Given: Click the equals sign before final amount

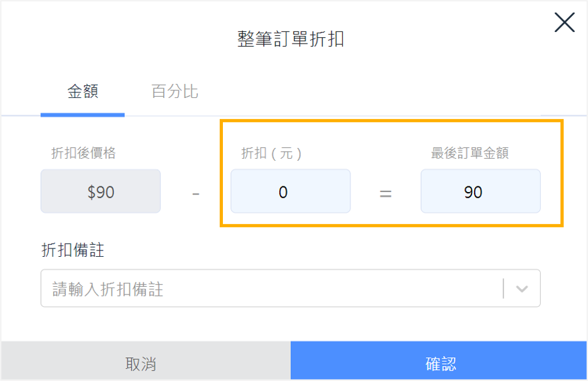Looking at the screenshot, I should pyautogui.click(x=386, y=194).
